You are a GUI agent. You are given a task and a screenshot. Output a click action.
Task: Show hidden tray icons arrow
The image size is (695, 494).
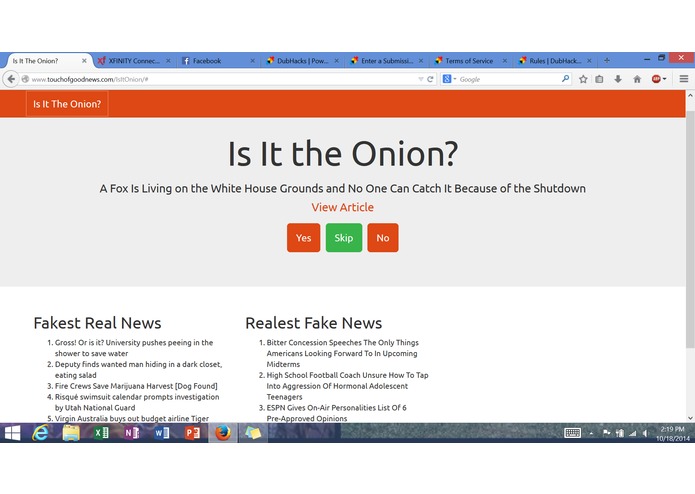[591, 433]
